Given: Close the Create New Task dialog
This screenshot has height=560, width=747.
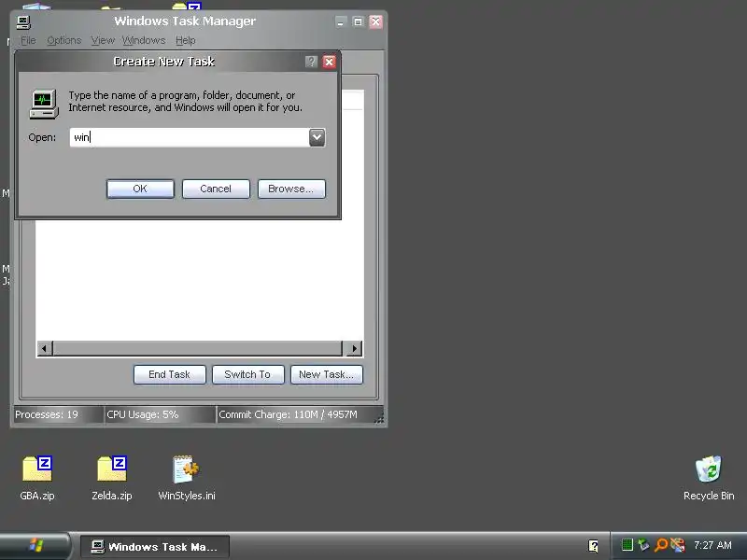Looking at the screenshot, I should 330,62.
